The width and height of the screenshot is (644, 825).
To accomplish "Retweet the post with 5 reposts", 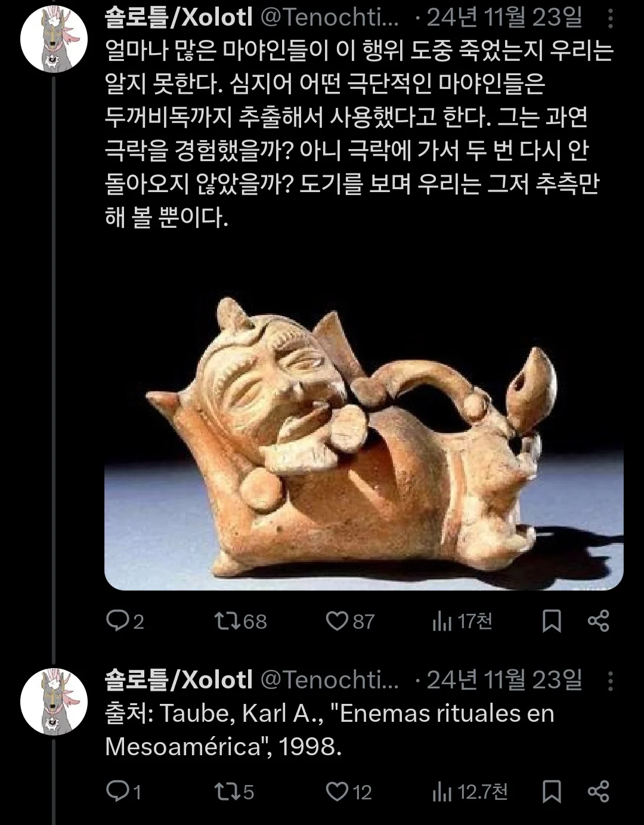I will click(234, 792).
